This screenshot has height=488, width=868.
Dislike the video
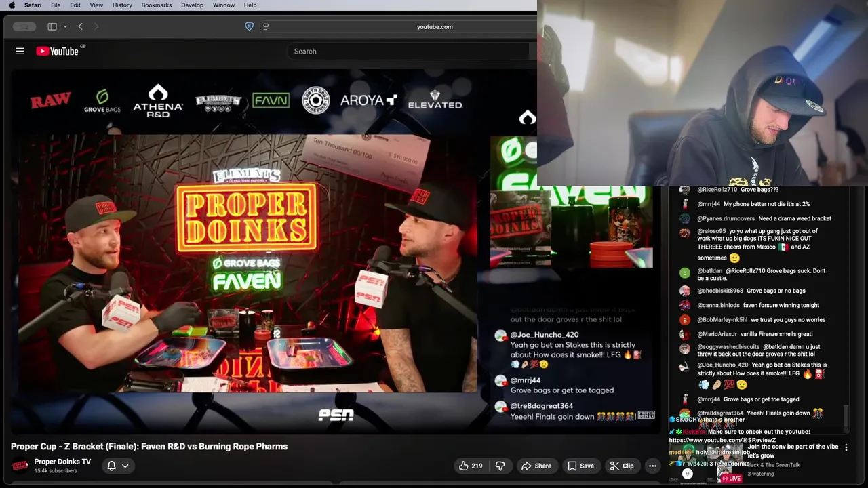coord(500,466)
